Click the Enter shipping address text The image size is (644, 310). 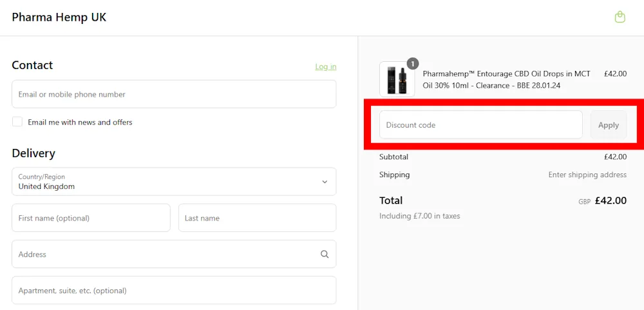pos(587,175)
